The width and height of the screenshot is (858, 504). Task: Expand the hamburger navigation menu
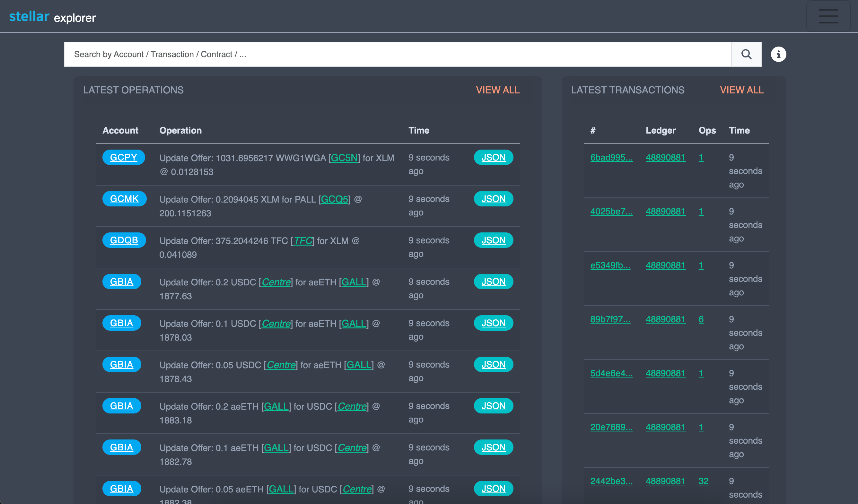[x=828, y=16]
